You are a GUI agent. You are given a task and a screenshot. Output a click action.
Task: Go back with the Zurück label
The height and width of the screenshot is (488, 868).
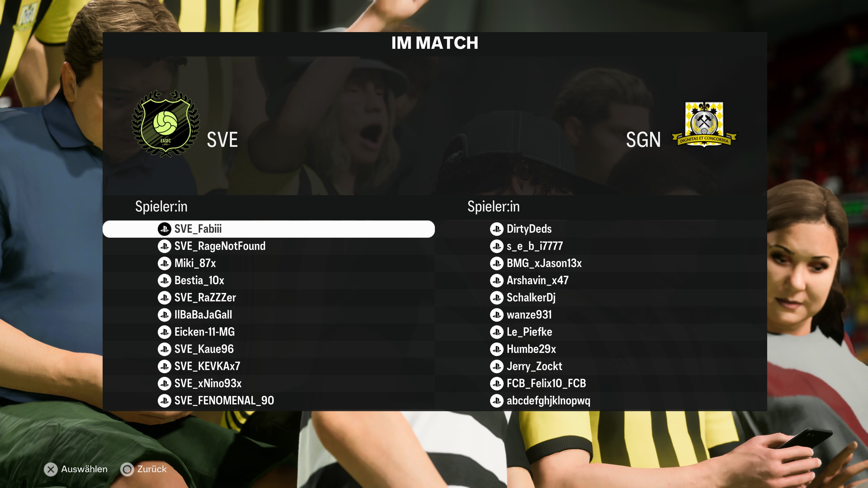[152, 469]
